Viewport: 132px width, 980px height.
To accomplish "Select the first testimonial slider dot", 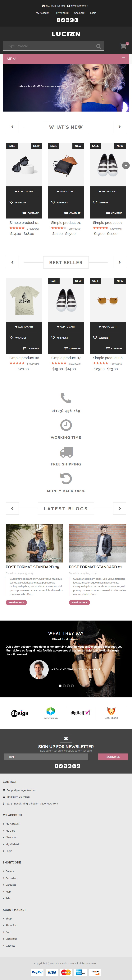I will click(x=60, y=686).
